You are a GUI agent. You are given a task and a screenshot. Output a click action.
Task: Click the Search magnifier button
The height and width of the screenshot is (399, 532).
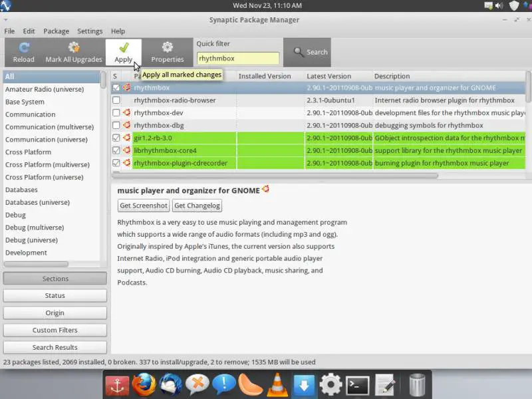[x=307, y=52]
